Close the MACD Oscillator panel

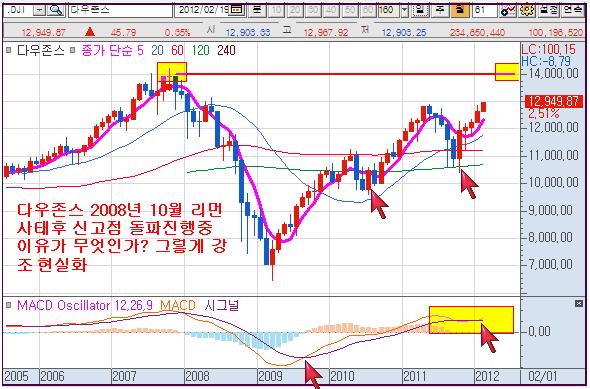[579, 304]
